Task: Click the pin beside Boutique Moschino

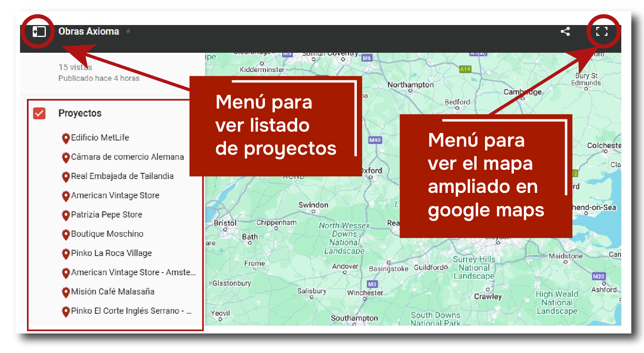Action: 66,234
